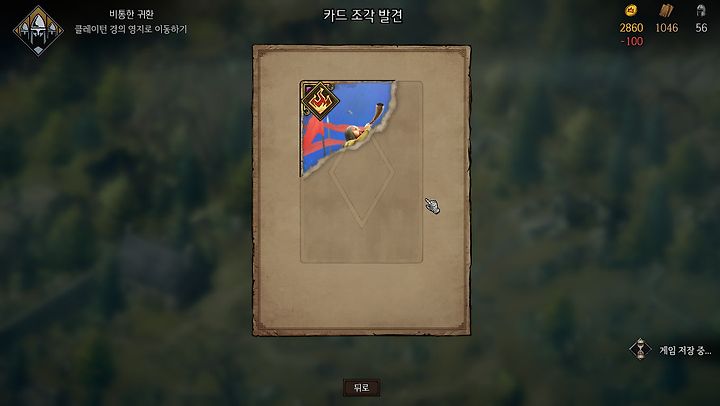Click the horn blower on torn card
The image size is (720, 406).
click(x=360, y=128)
